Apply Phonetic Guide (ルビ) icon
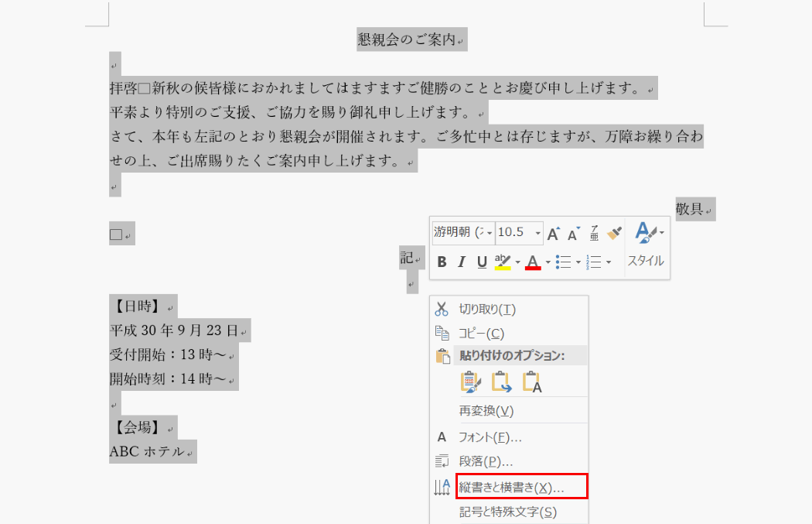Image resolution: width=812 pixels, height=524 pixels. 592,234
